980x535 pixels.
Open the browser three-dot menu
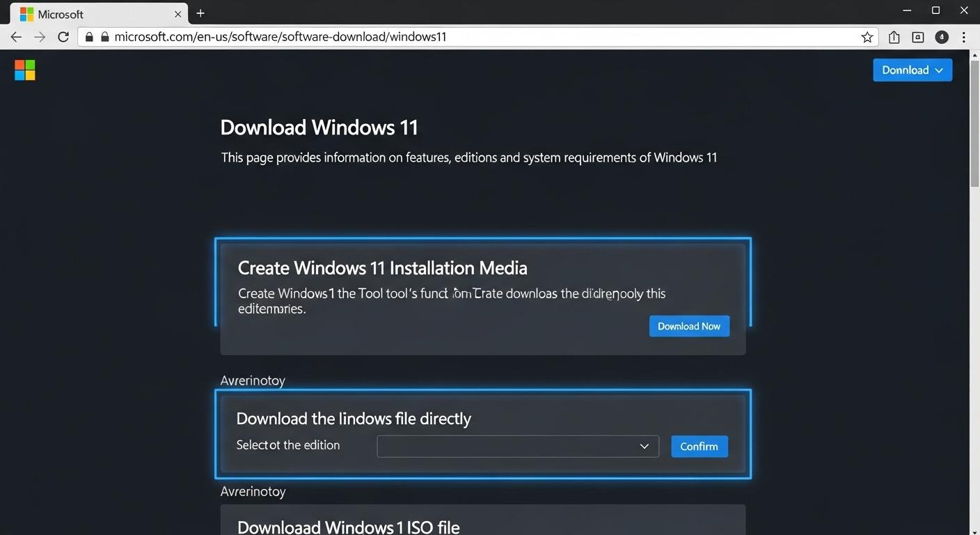coord(964,37)
